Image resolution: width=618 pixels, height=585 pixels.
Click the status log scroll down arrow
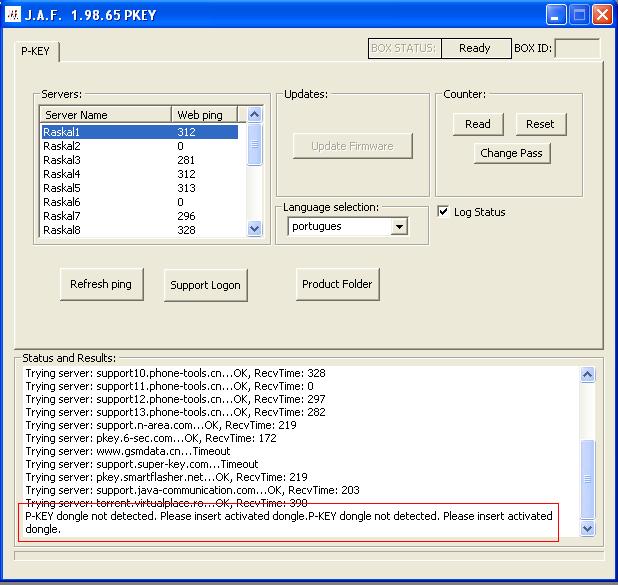(x=588, y=528)
